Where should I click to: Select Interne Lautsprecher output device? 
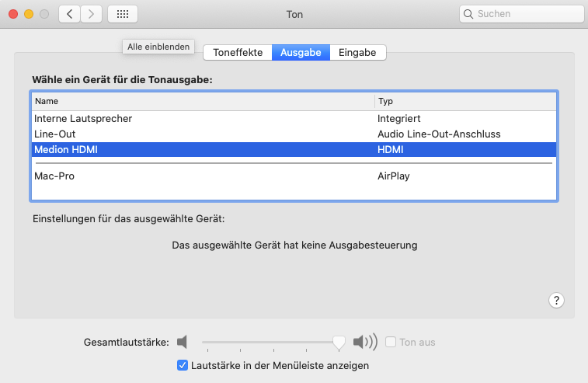tap(83, 119)
